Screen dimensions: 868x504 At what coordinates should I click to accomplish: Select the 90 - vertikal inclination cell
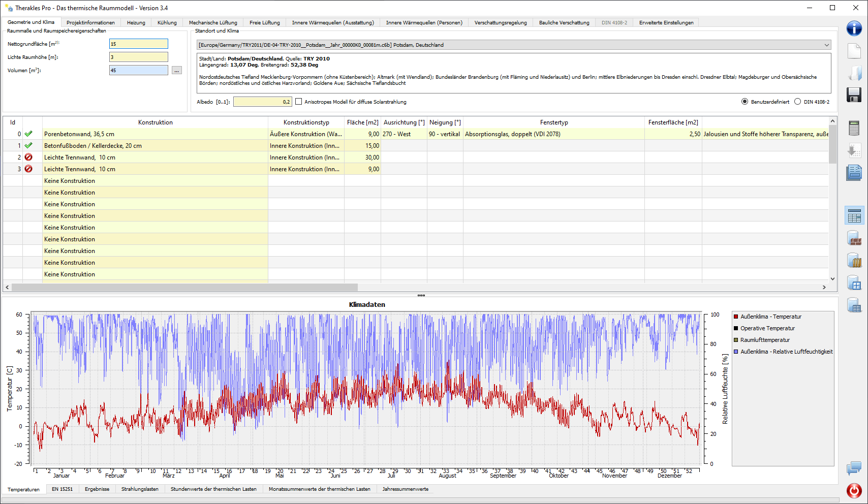click(x=445, y=134)
